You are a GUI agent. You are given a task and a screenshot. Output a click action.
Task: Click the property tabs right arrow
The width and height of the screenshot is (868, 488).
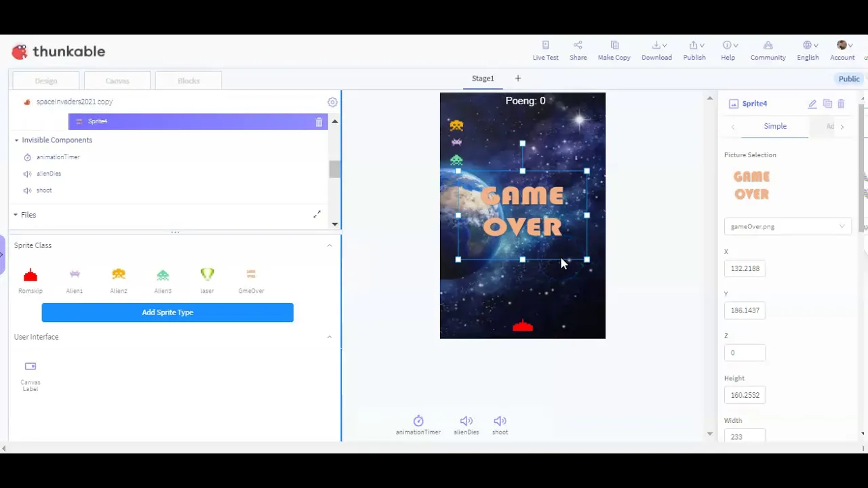point(842,127)
